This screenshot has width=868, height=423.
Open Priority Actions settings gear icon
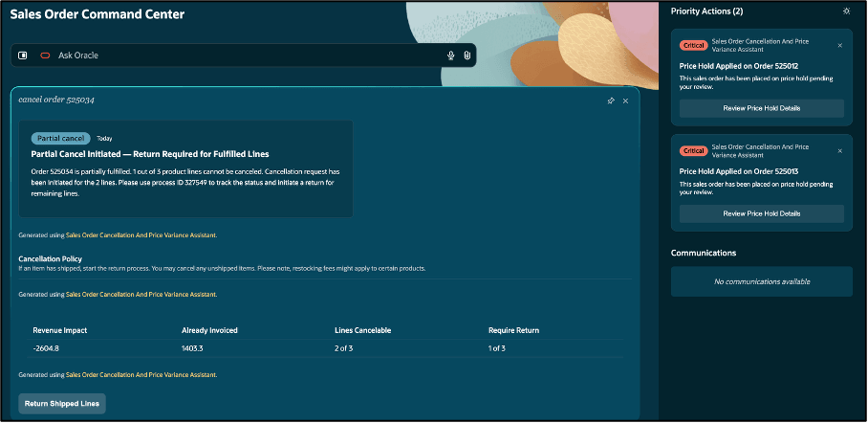click(846, 11)
